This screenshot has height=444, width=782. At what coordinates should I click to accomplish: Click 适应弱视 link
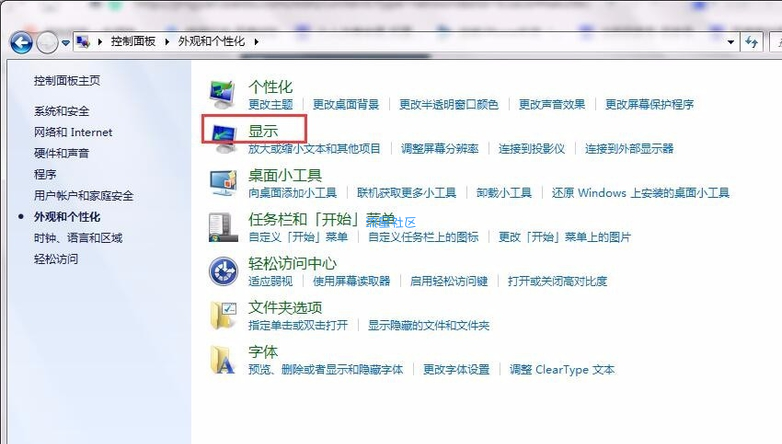270,281
